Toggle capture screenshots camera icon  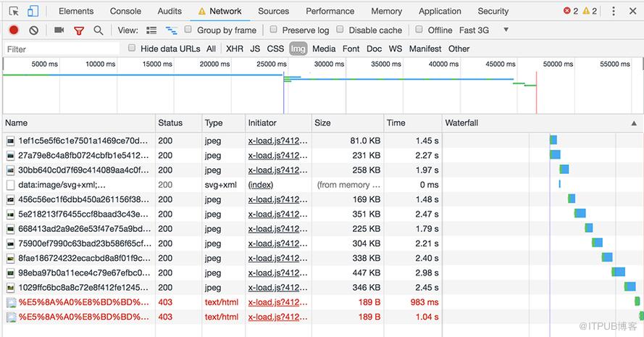59,30
